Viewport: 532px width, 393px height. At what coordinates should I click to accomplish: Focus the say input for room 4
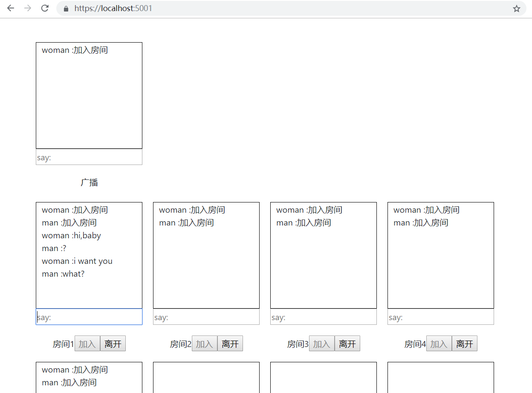441,317
